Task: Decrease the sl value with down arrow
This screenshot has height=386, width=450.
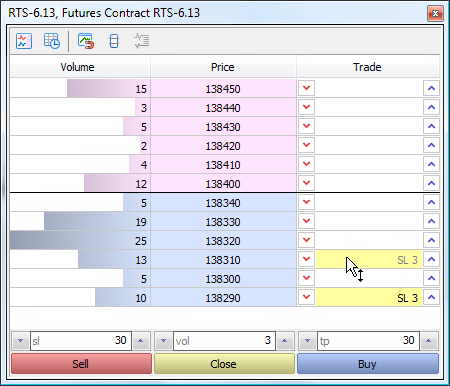Action: coord(21,341)
